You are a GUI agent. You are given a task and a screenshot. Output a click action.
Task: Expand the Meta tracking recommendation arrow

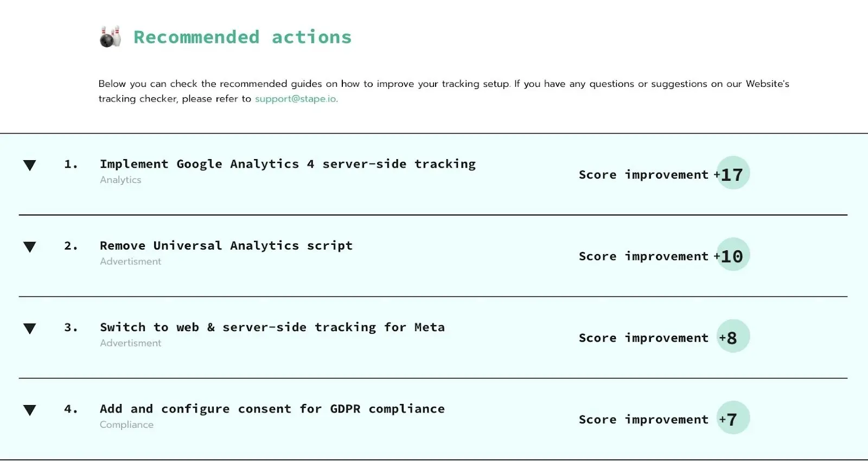coord(30,328)
